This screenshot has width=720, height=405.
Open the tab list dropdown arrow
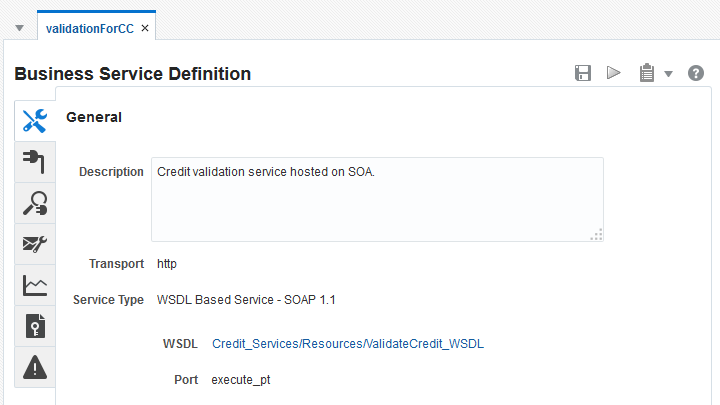pyautogui.click(x=19, y=28)
